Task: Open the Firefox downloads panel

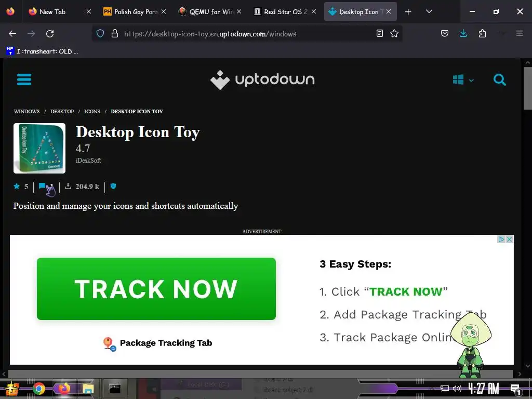Action: click(x=463, y=33)
